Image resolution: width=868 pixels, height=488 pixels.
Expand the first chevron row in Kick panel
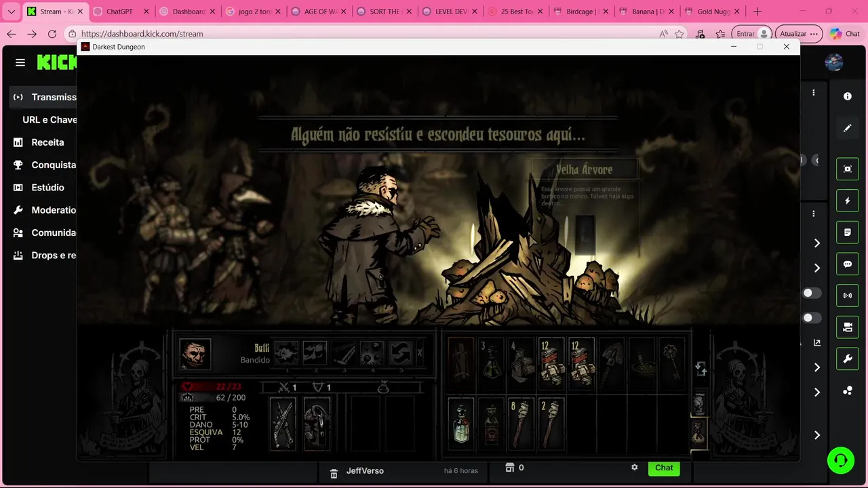pos(817,243)
